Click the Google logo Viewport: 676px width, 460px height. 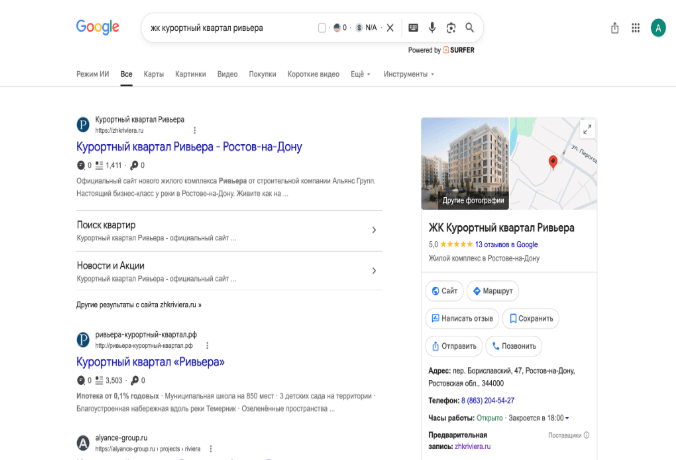click(x=97, y=27)
